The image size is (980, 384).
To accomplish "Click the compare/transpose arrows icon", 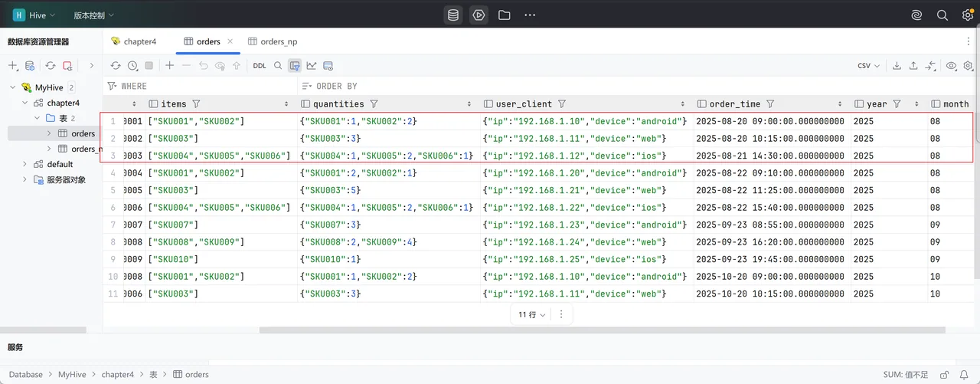I will [931, 66].
